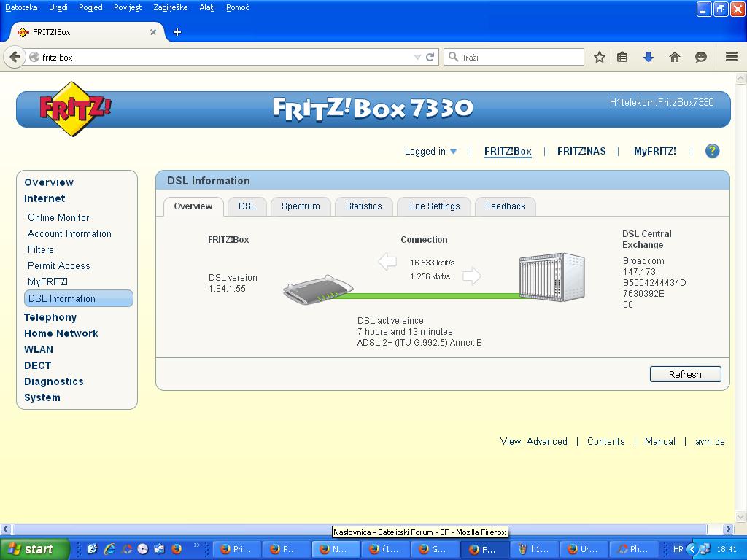Open the Firefox hamburger menu
This screenshot has width=747, height=560.
tap(731, 57)
